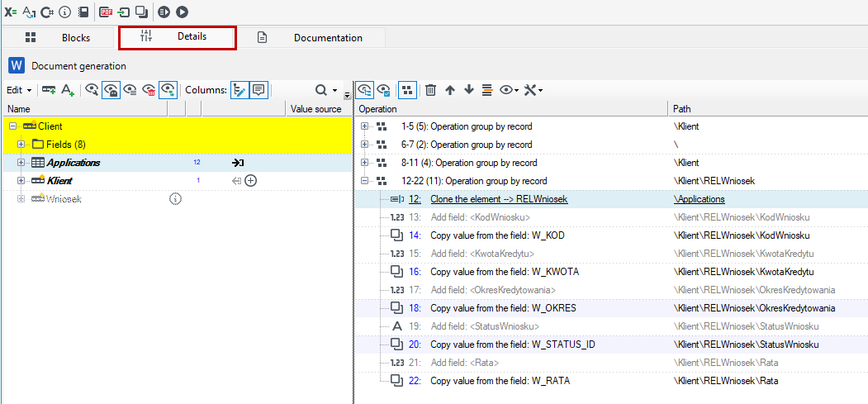This screenshot has height=404, width=868.
Task: Click the green arrow import icon
Action: tap(124, 11)
